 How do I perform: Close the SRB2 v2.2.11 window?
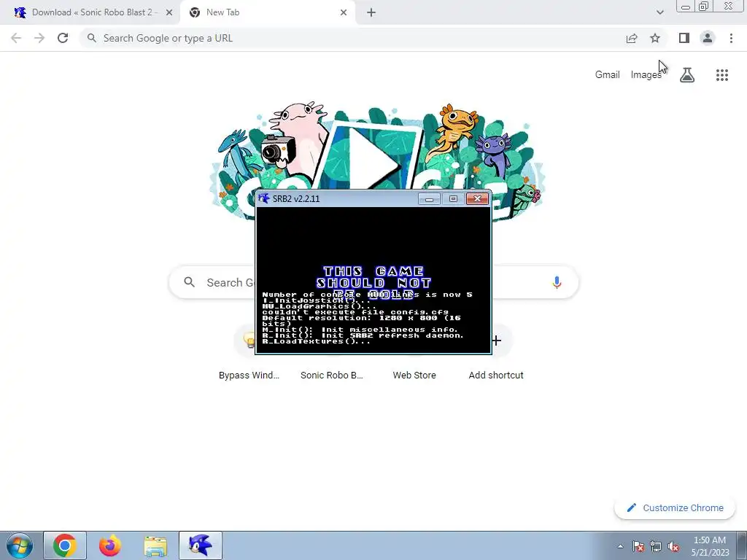click(x=477, y=198)
